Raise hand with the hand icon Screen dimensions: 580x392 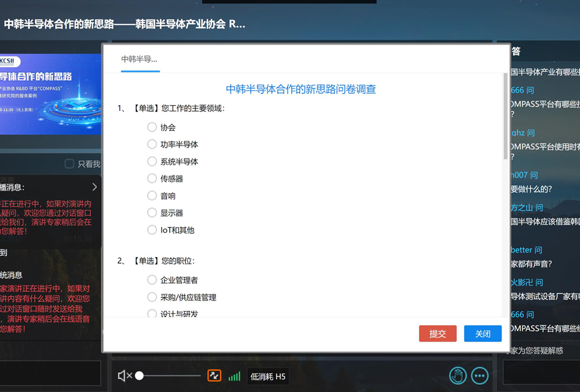[x=458, y=376]
